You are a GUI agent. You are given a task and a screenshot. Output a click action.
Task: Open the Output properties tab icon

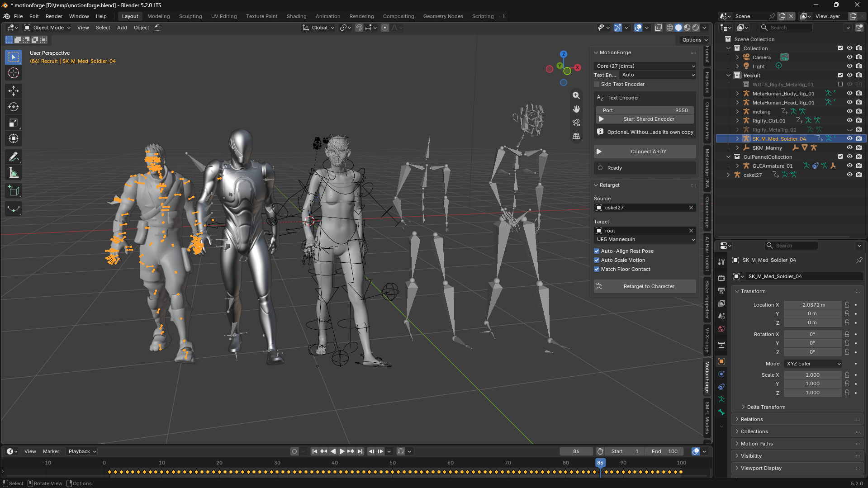tap(721, 290)
